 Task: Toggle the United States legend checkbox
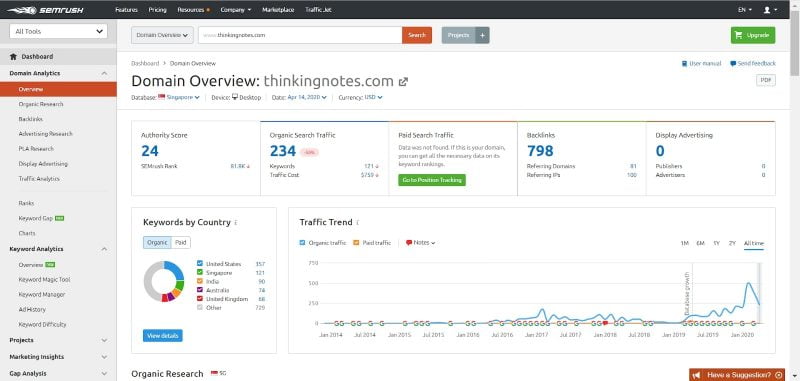pyautogui.click(x=199, y=264)
